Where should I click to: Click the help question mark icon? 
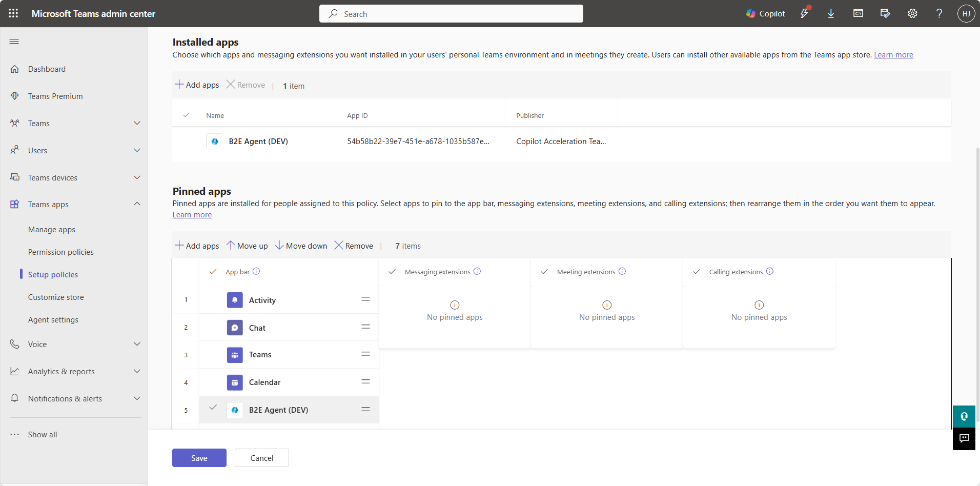coord(939,14)
